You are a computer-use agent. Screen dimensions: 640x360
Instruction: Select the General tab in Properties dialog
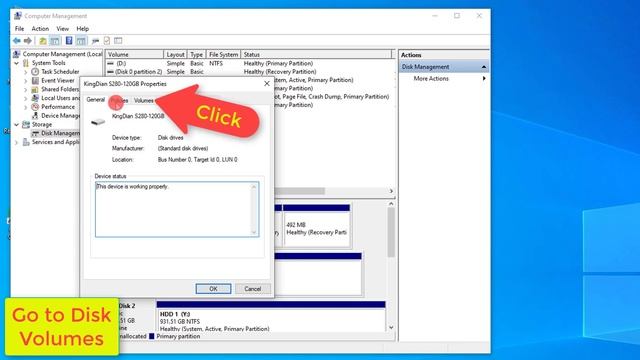click(96, 100)
